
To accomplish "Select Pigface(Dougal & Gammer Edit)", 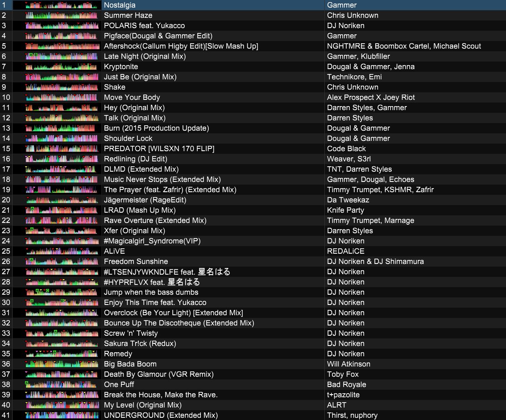I will 158,36.
